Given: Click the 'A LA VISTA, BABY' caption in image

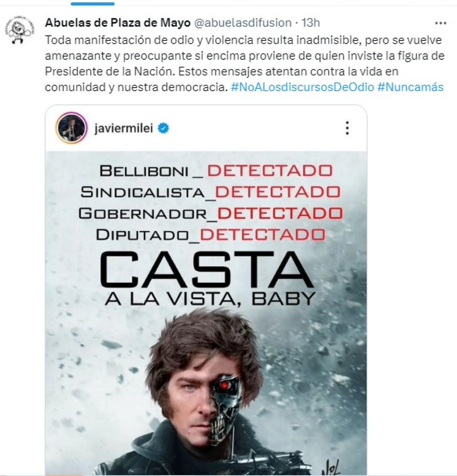Looking at the screenshot, I should [x=210, y=298].
